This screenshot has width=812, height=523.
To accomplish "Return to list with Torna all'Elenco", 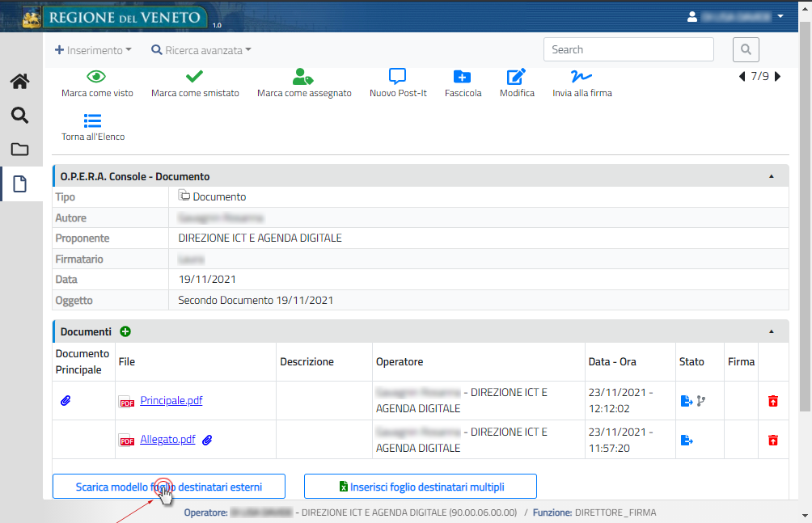I will (93, 121).
